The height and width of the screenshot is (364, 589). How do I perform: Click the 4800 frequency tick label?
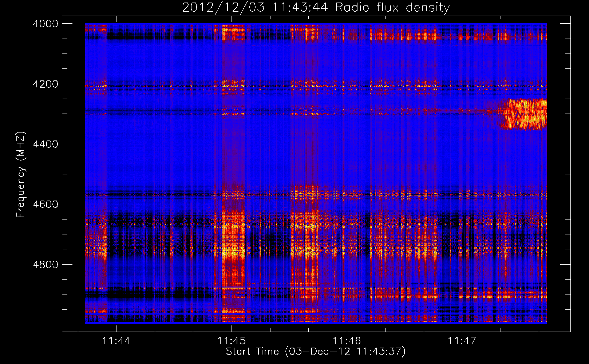(46, 265)
